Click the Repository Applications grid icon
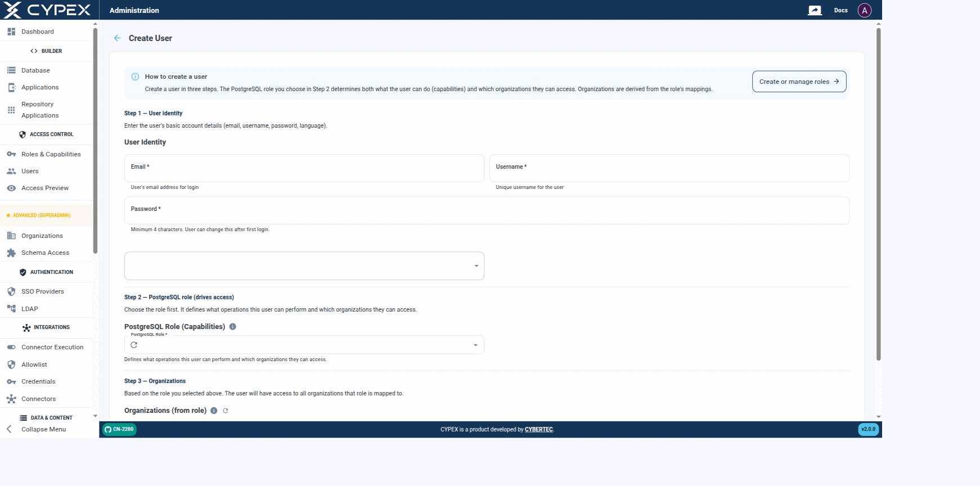Viewport: 980px width, 486px height. click(11, 110)
